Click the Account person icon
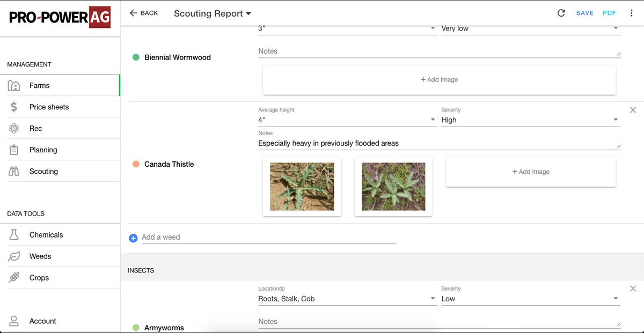The height and width of the screenshot is (333, 644). 14,321
